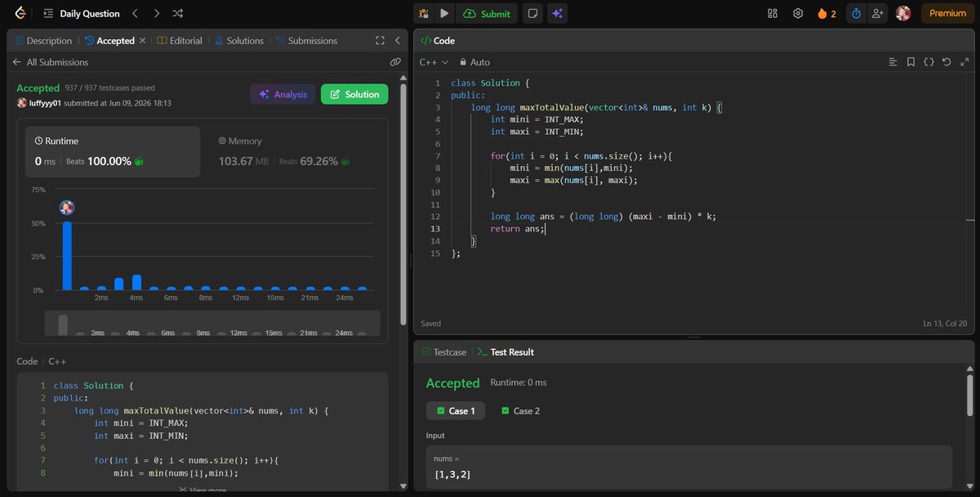Screen dimensions: 980x497
Task: Open the debugger bug icon
Action: point(424,13)
